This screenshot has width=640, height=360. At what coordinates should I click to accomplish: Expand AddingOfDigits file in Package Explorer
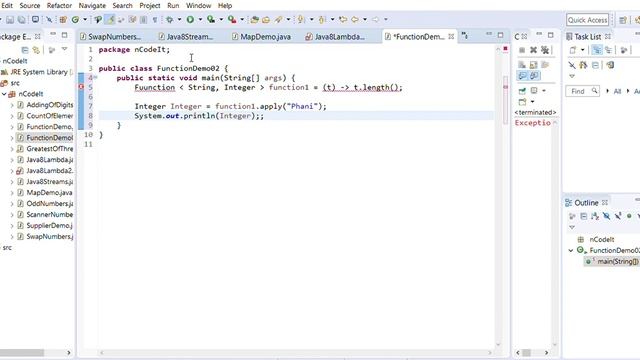(12, 105)
